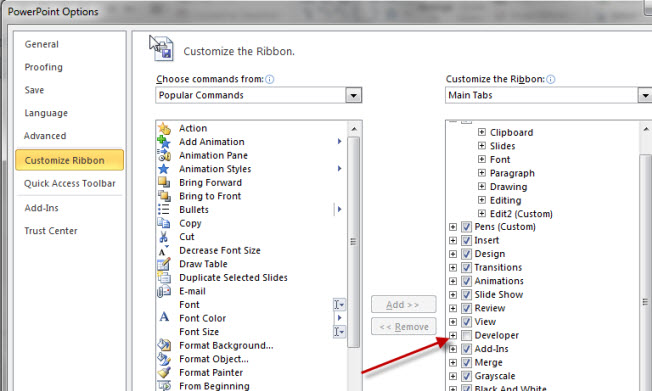Expand the Clipboard group in tree

pyautogui.click(x=482, y=132)
